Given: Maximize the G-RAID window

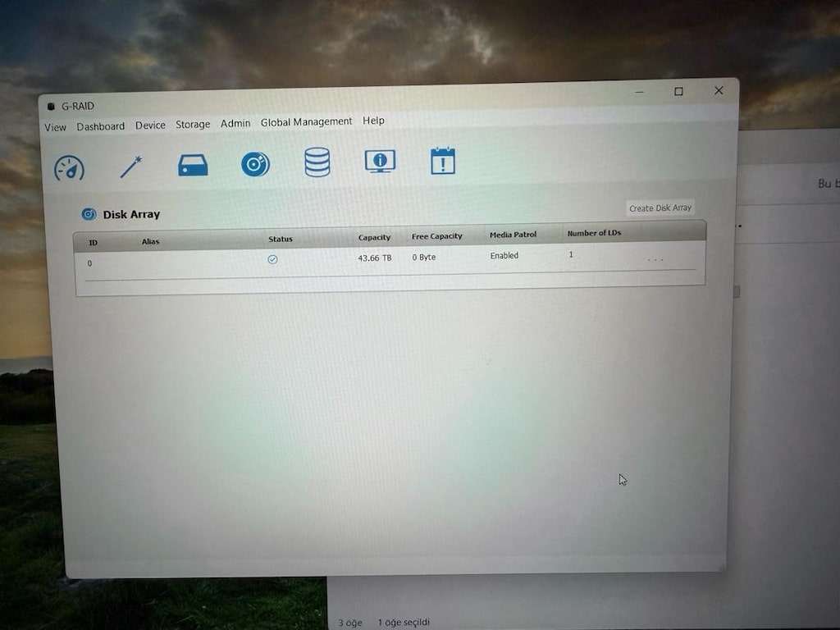Looking at the screenshot, I should point(678,92).
